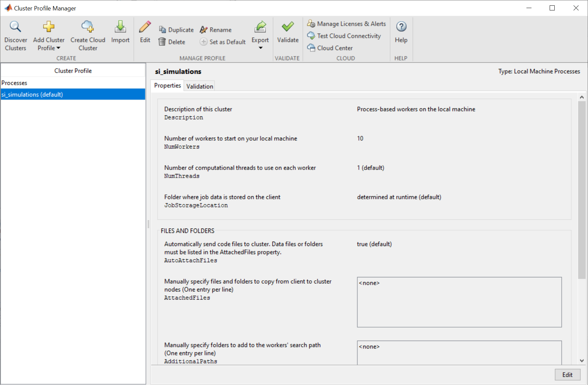Screen dimensions: 588x385
Task: Choose Set as Default
Action: tap(223, 42)
